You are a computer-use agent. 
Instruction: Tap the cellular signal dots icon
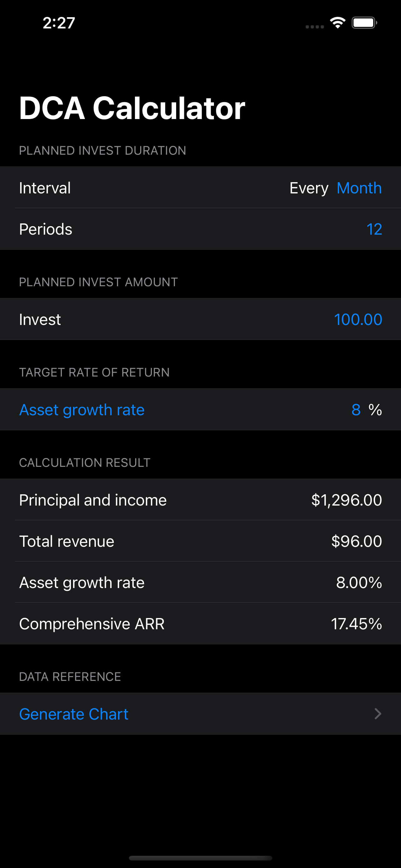[314, 27]
